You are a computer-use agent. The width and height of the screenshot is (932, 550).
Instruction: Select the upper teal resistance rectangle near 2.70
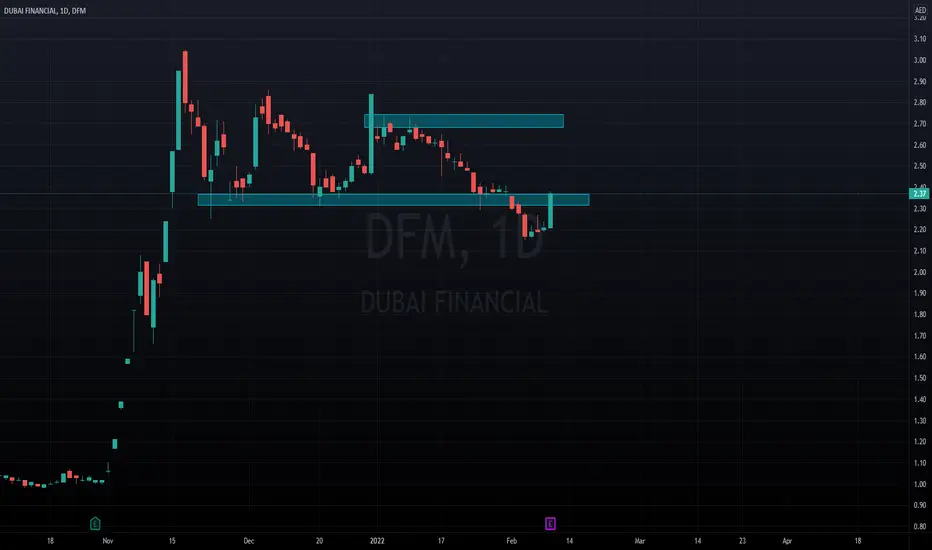(x=464, y=121)
